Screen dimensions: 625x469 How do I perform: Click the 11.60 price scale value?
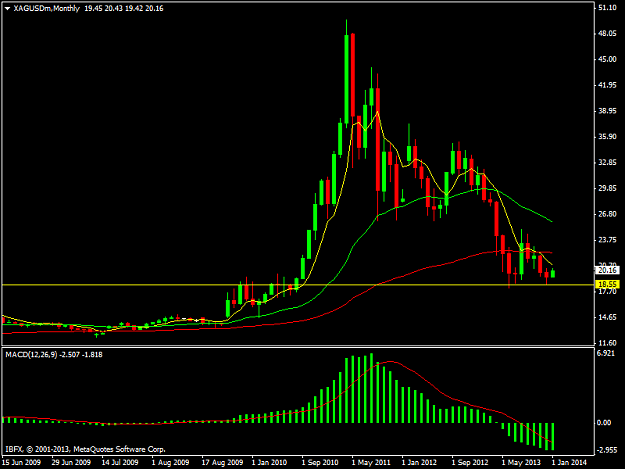coord(607,343)
